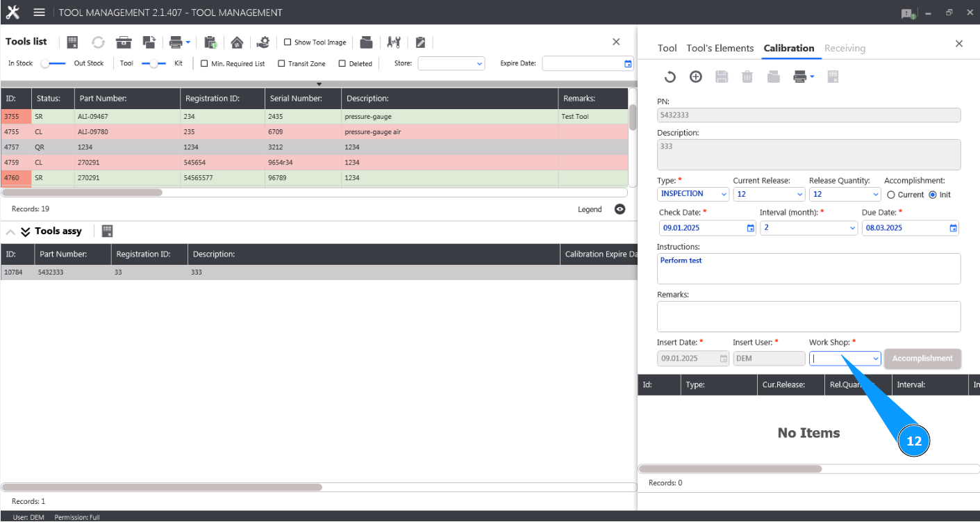
Task: Switch the Tool / Kit toggle
Action: pyautogui.click(x=153, y=63)
